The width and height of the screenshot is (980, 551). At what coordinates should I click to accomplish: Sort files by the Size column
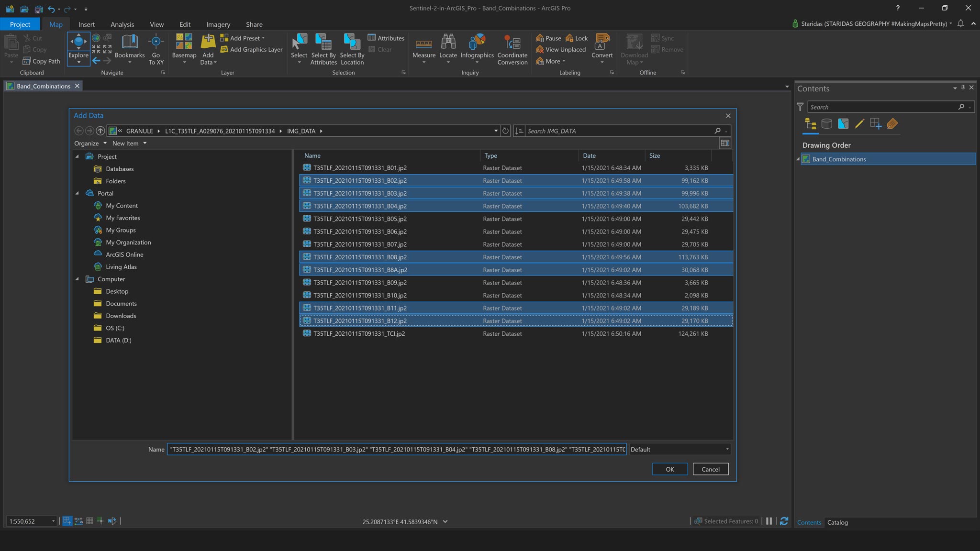(x=677, y=155)
